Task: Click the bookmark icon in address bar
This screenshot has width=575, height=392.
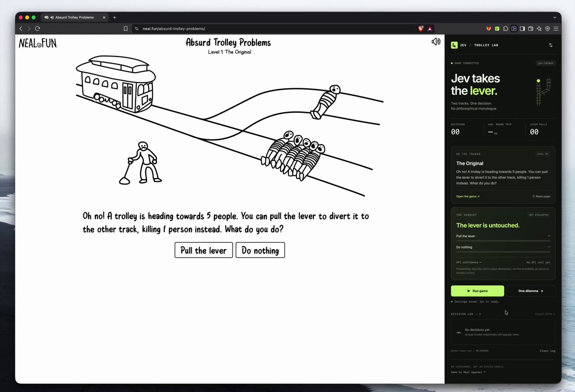Action: click(x=126, y=29)
